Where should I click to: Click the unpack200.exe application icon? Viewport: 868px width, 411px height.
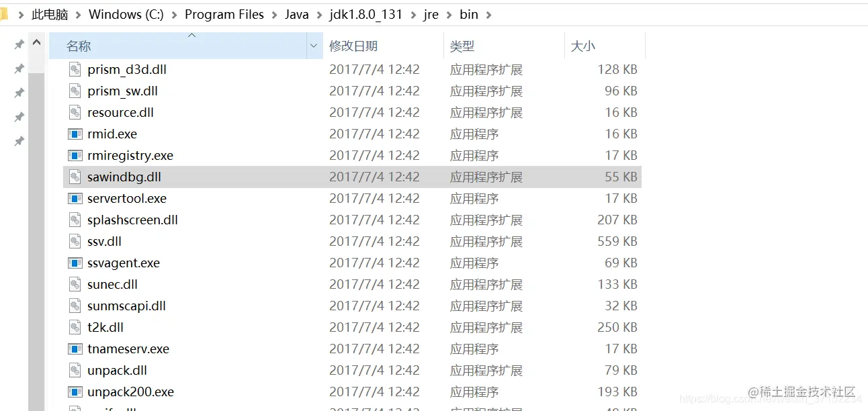click(x=75, y=392)
